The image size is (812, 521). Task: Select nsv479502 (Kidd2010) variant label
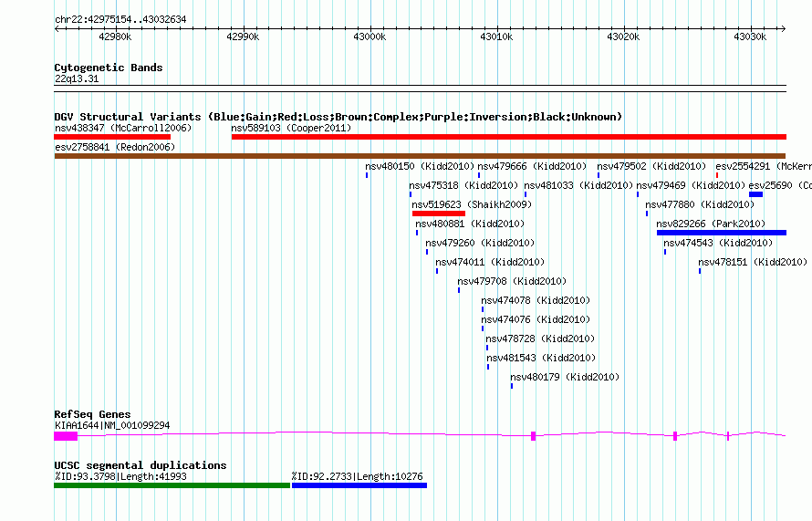pyautogui.click(x=651, y=166)
